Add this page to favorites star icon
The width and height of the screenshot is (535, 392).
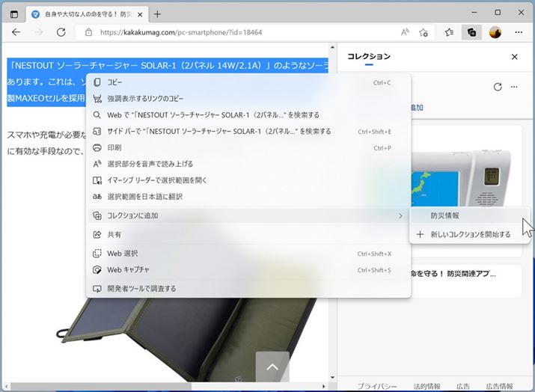(424, 32)
